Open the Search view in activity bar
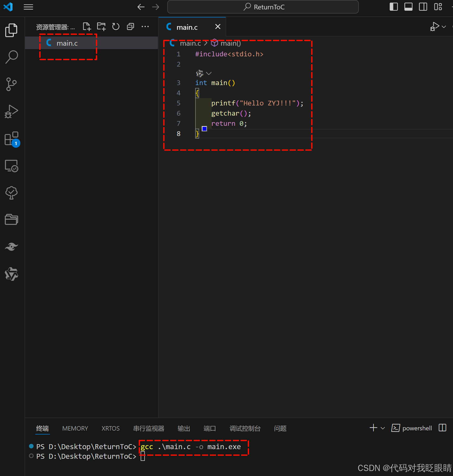Viewport: 453px width, 476px height. [x=11, y=57]
